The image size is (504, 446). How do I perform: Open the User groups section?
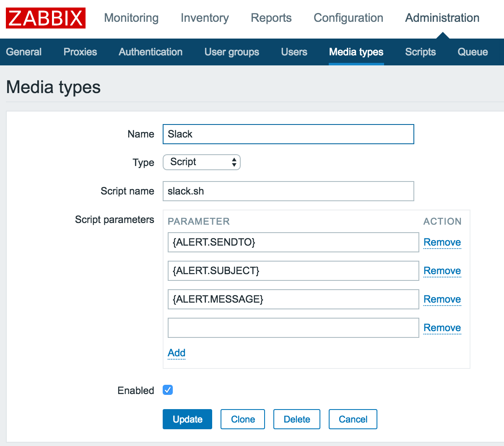232,52
